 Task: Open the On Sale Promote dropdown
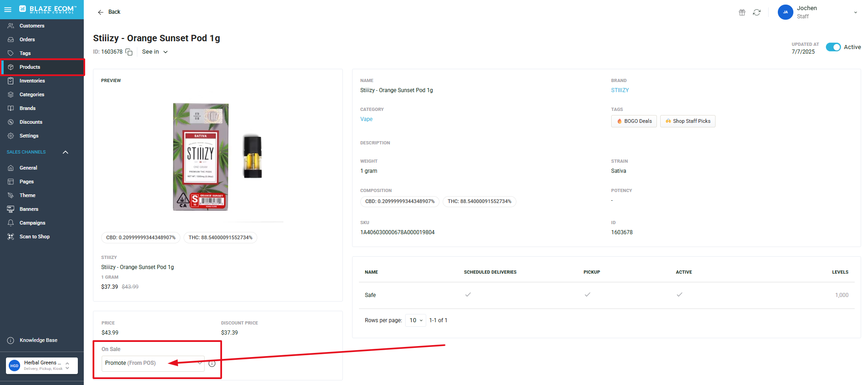coord(153,363)
